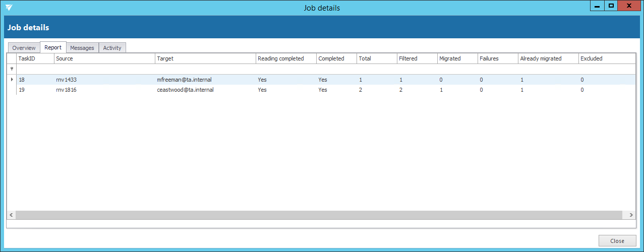
Task: Sort by the Source column header
Action: click(104, 58)
